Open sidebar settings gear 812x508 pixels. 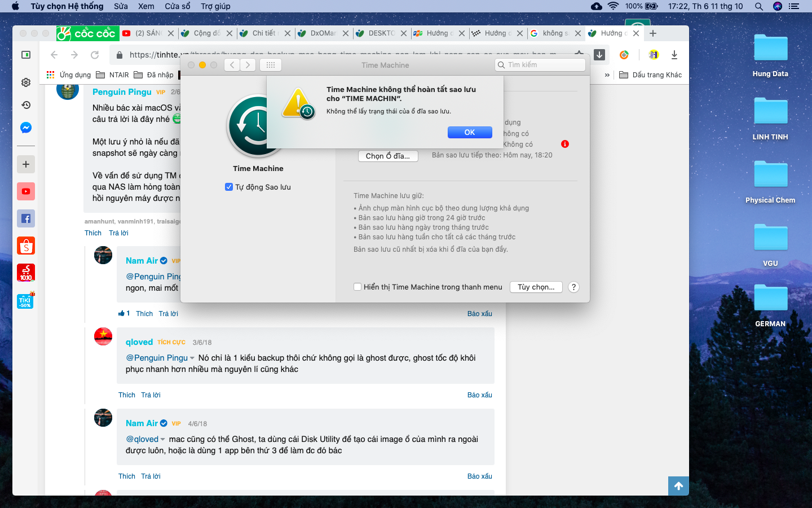point(26,82)
